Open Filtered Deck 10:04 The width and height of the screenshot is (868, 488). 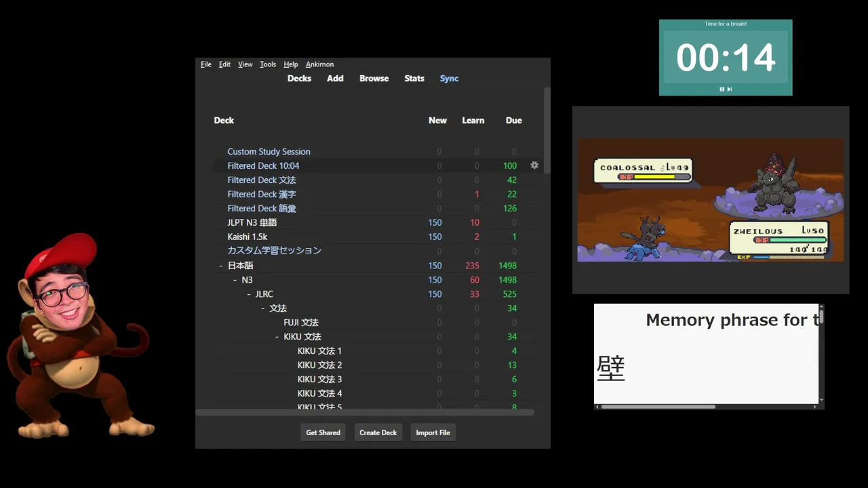click(x=263, y=165)
